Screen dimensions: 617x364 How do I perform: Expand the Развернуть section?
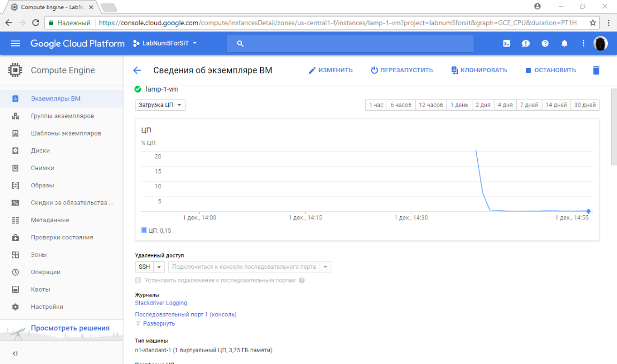(155, 323)
